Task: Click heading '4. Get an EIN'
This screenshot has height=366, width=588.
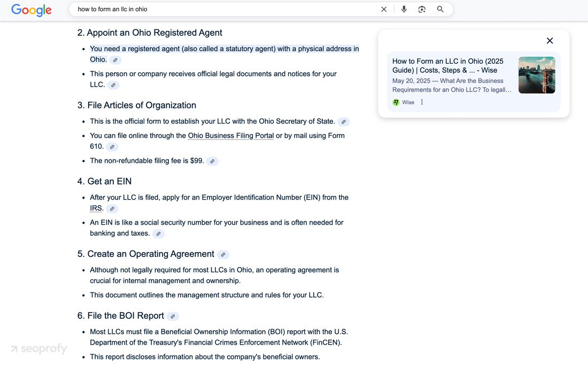Action: [x=104, y=181]
